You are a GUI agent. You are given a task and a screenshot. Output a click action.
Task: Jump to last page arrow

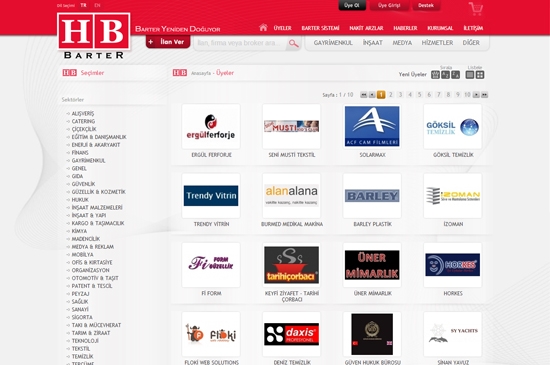coord(484,95)
